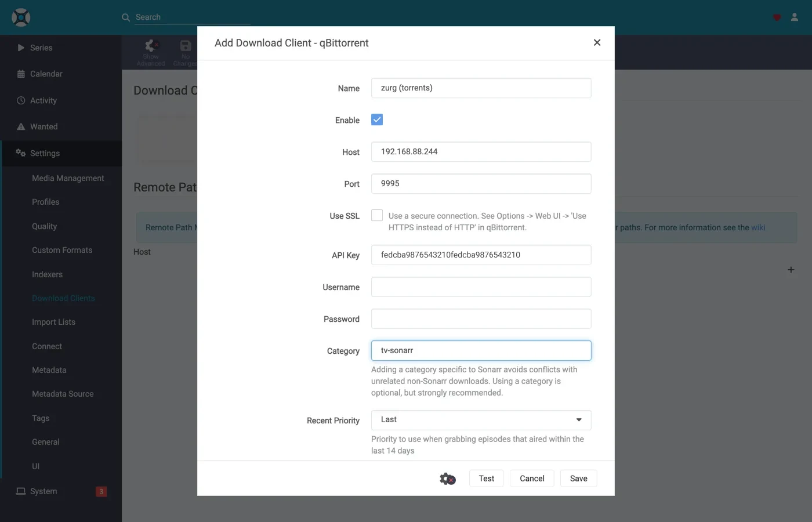This screenshot has width=812, height=522.
Task: Click the Search box in header
Action: point(193,17)
